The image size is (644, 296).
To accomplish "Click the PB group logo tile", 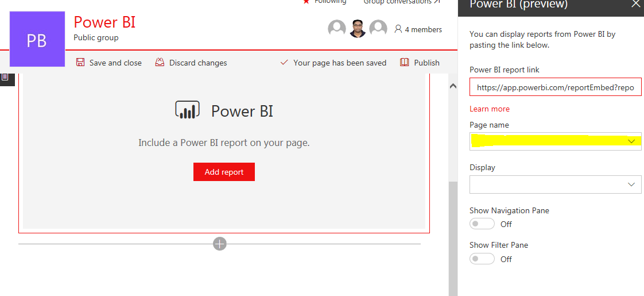I will click(37, 39).
